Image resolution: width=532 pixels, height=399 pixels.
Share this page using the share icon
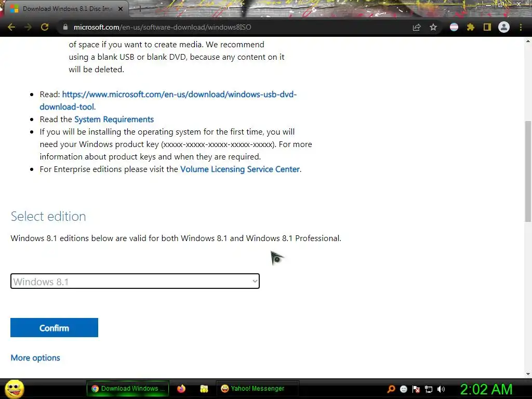417,27
